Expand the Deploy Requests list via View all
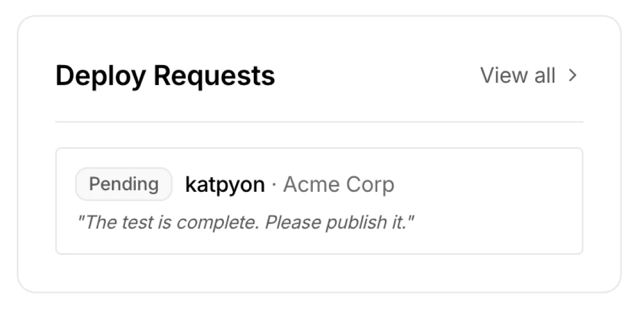Viewport: 644px width, 316px height. [518, 76]
